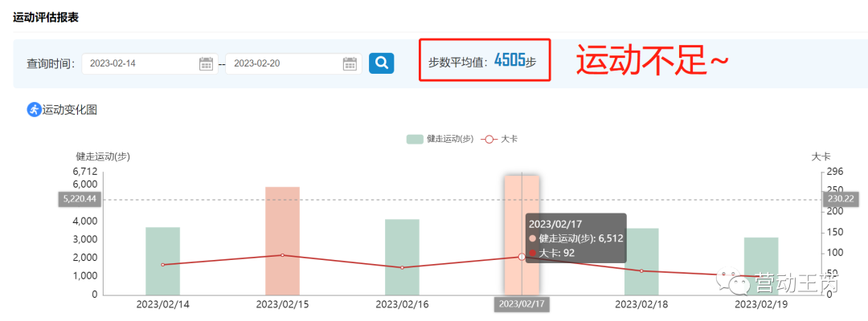Click the calorie line point for 2023/02/16
The height and width of the screenshot is (321, 868).
[x=402, y=267]
